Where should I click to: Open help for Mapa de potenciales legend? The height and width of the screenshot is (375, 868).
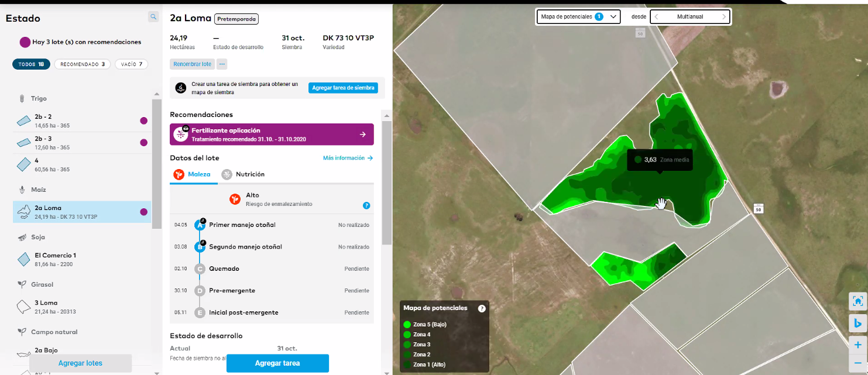pos(481,309)
